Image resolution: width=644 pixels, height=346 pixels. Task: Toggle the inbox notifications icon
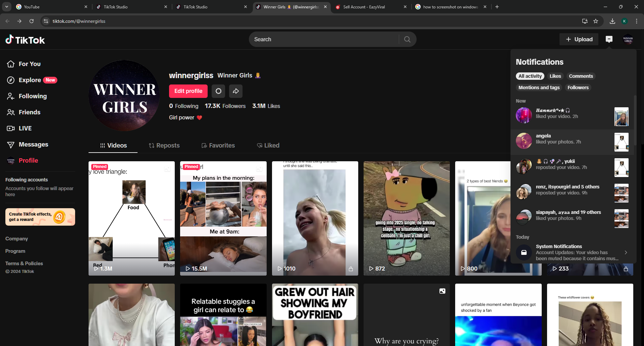point(609,40)
